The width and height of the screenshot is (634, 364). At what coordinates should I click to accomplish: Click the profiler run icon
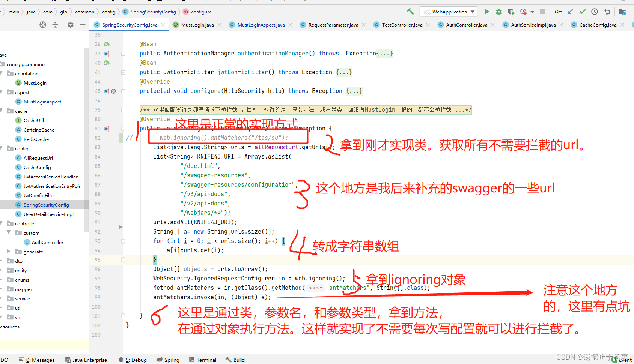(523, 12)
